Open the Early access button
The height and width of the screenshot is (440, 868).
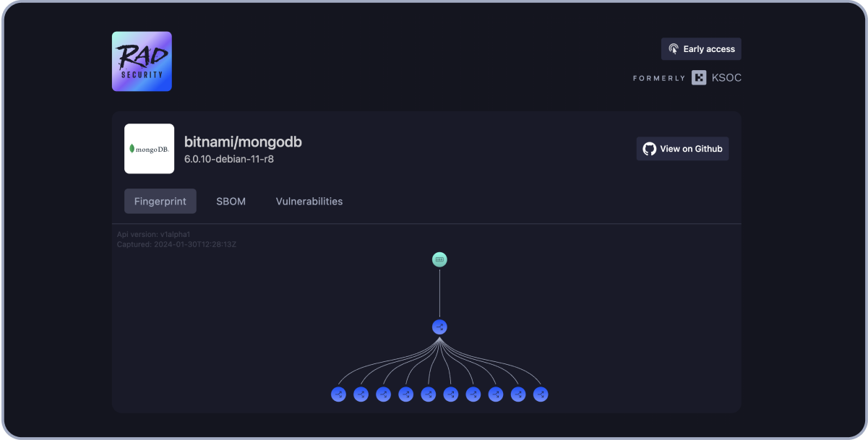700,49
